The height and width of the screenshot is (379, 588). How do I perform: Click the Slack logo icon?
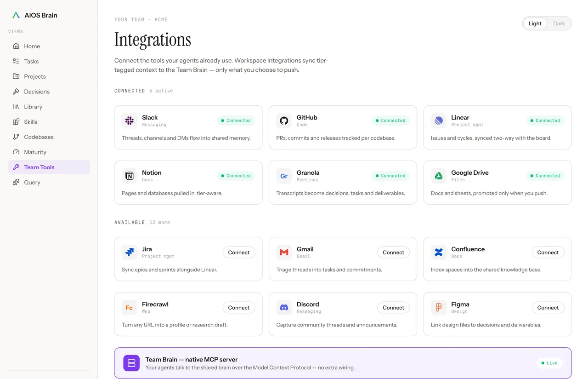point(130,121)
